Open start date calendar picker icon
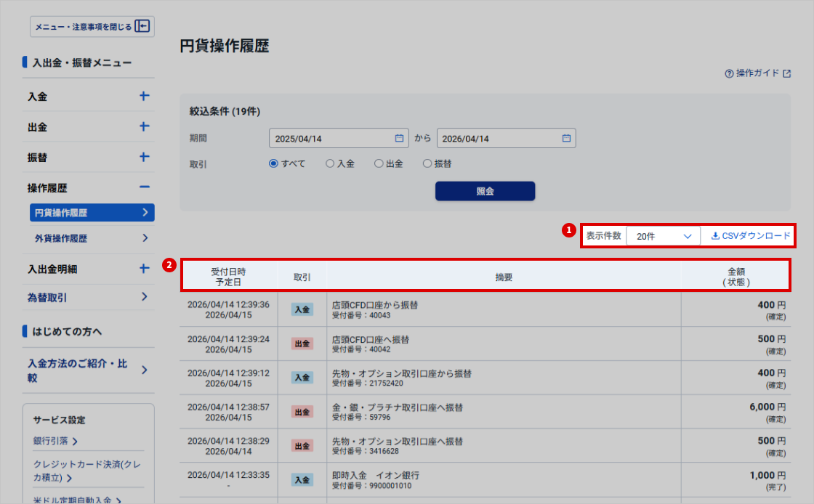This screenshot has width=814, height=504. (398, 138)
